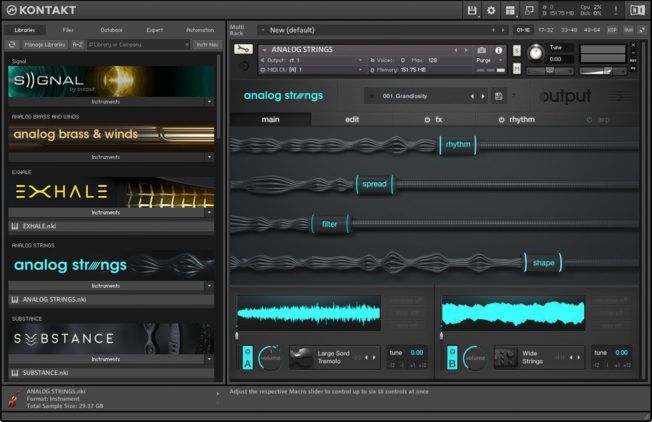Click favorite star beside preset name
This screenshot has width=652, height=422.
[x=372, y=96]
